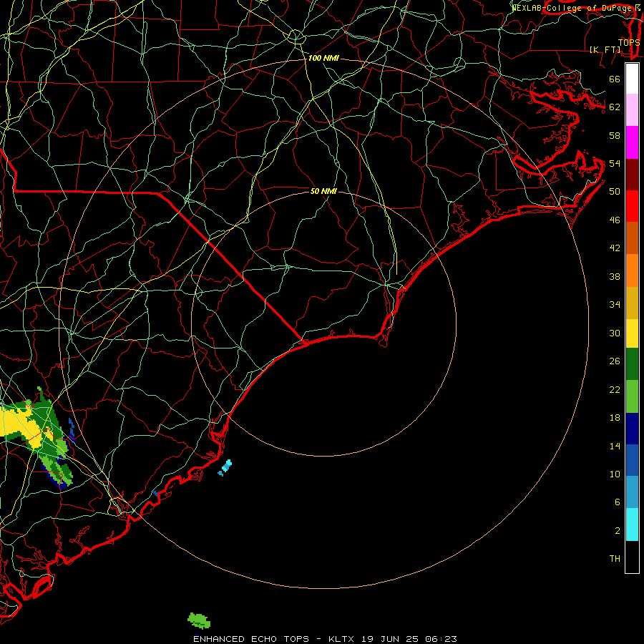
Task: Click the 'NEXLAB-College of DuPage' credit text
Action: point(572,8)
